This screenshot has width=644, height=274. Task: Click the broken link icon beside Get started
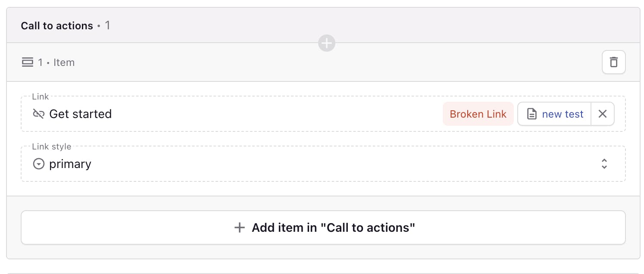(39, 114)
